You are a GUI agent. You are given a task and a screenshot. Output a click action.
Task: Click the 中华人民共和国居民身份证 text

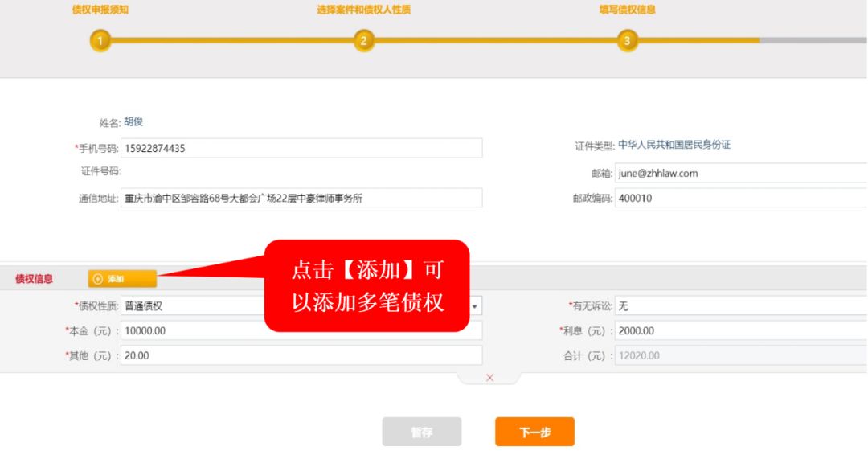pos(674,145)
